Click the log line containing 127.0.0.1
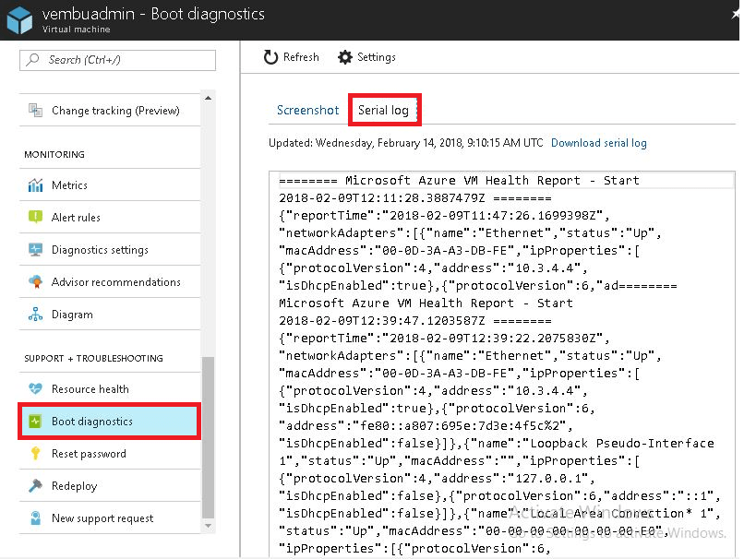 pos(437,478)
